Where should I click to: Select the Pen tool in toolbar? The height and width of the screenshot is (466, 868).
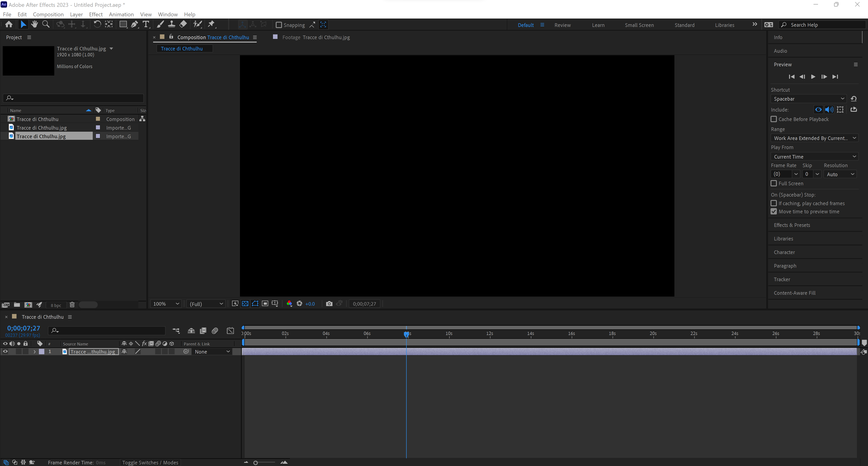pos(134,24)
